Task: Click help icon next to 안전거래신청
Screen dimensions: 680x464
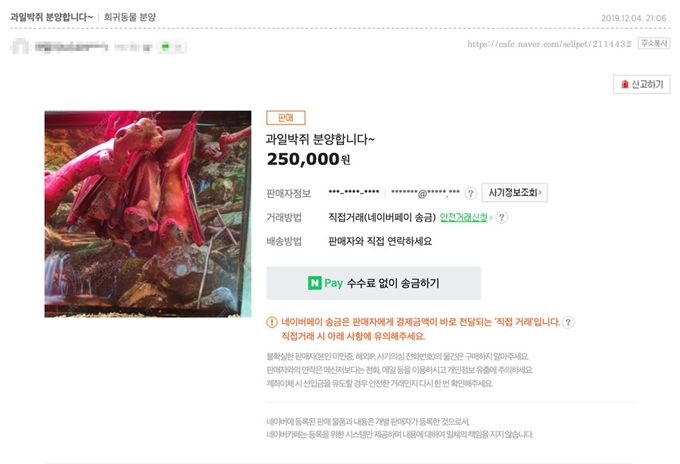Action: pos(501,217)
